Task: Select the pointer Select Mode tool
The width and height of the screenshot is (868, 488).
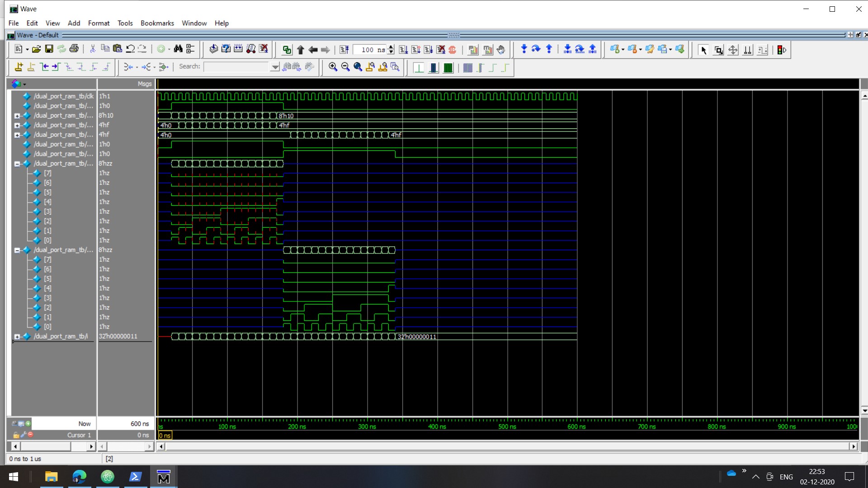Action: (703, 50)
